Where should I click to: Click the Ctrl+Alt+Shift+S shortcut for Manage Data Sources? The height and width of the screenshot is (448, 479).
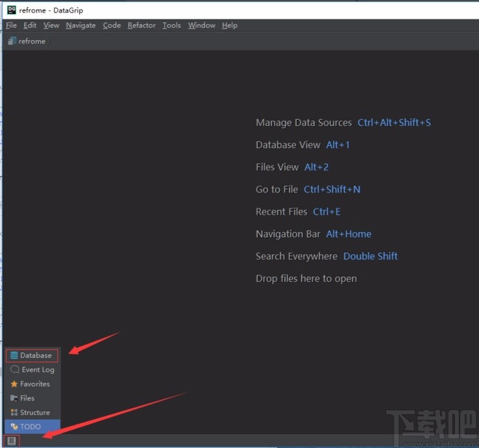(394, 123)
